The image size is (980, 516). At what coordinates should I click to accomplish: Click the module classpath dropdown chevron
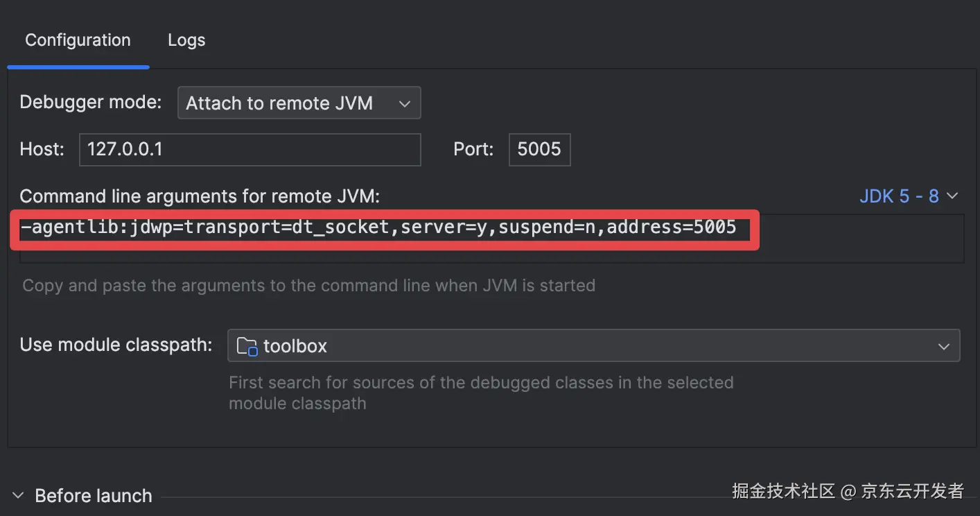(x=943, y=345)
